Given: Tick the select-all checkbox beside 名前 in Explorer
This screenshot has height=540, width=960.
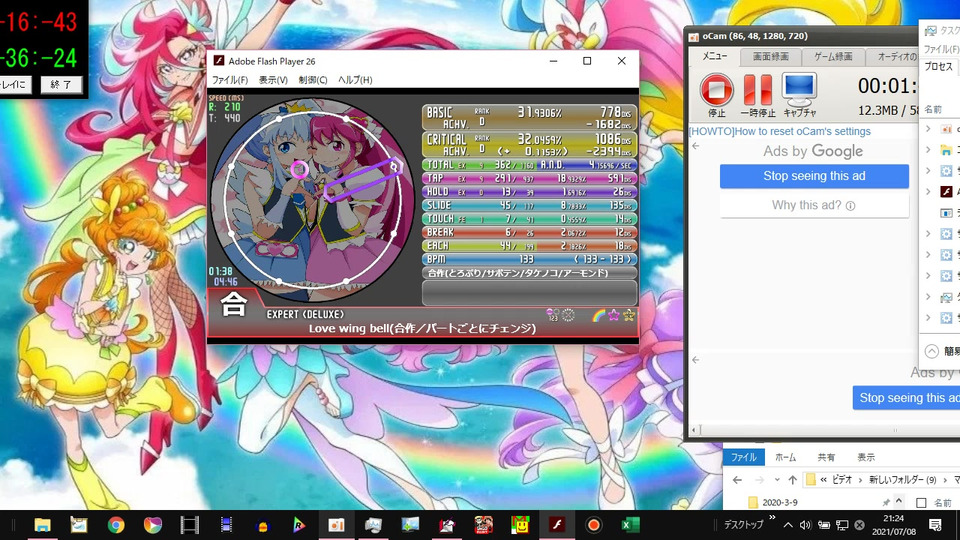Looking at the screenshot, I should point(921,503).
